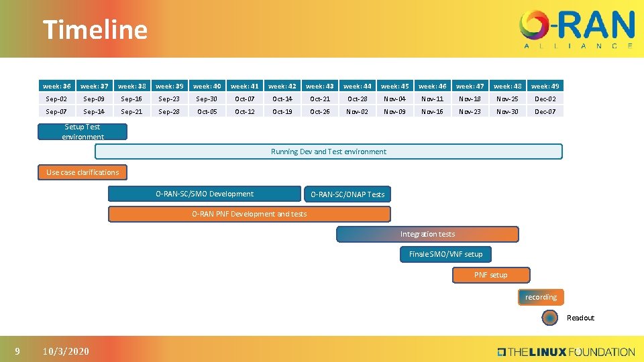Click the 'Dec-07' date cell

(545, 111)
